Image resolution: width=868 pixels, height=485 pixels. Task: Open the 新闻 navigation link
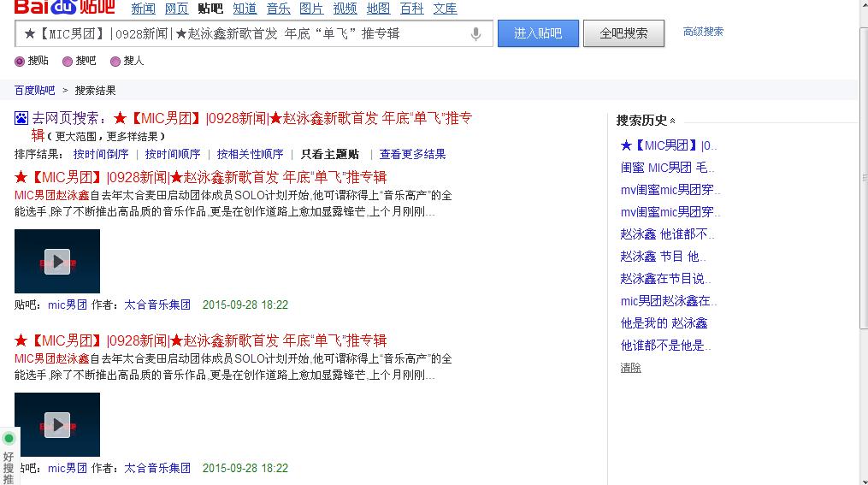144,9
